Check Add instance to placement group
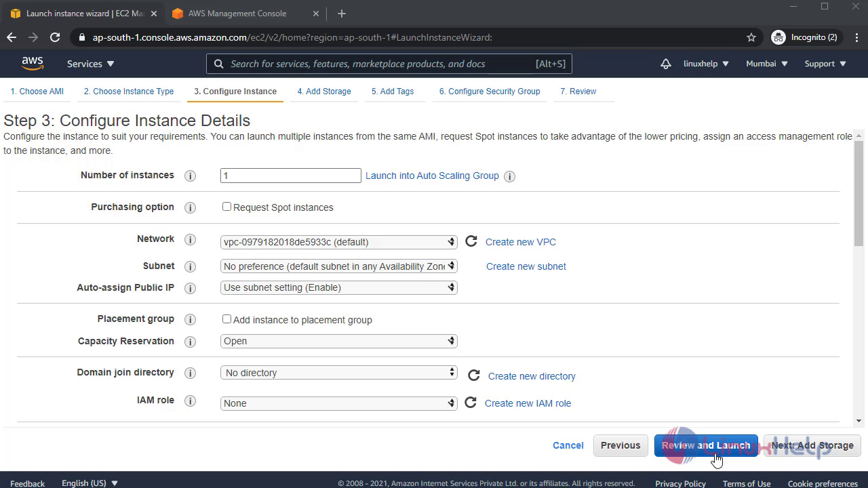This screenshot has width=868, height=488. tap(226, 319)
